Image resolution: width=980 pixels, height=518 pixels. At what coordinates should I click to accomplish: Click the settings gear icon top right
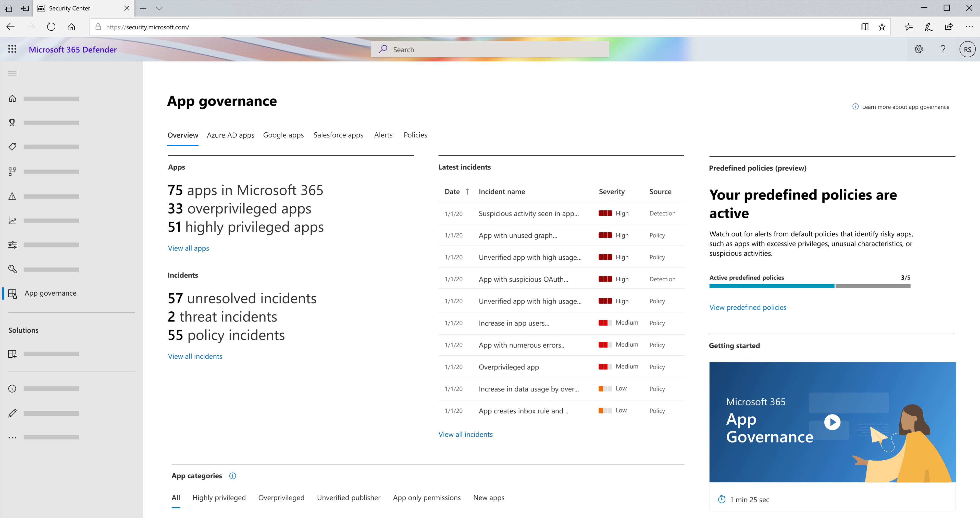[x=919, y=49]
